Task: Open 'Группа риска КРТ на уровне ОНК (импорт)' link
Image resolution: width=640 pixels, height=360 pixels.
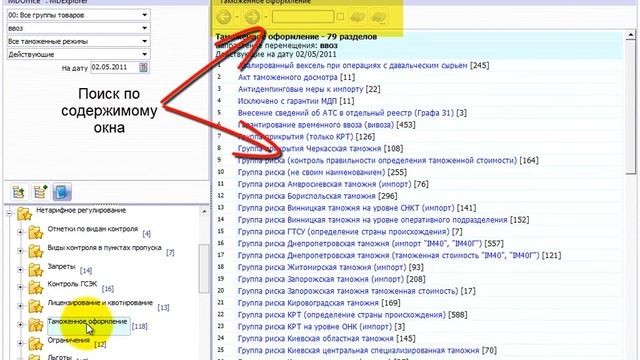Action: click(315, 327)
